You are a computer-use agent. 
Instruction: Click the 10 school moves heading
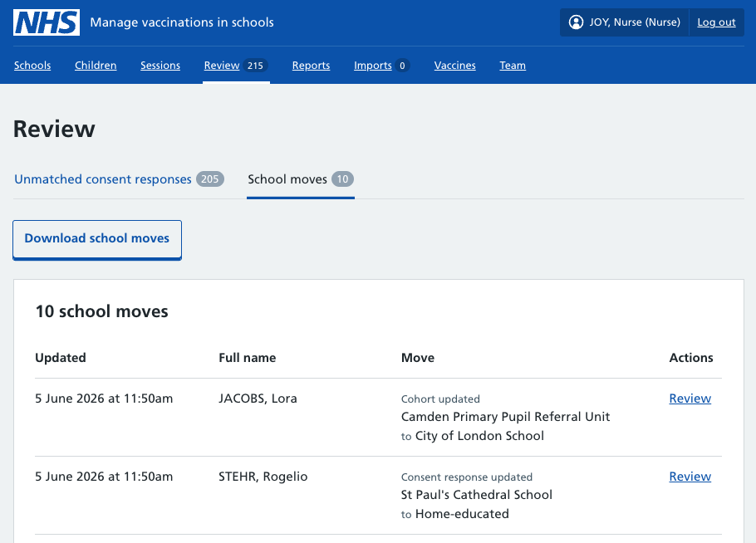101,311
